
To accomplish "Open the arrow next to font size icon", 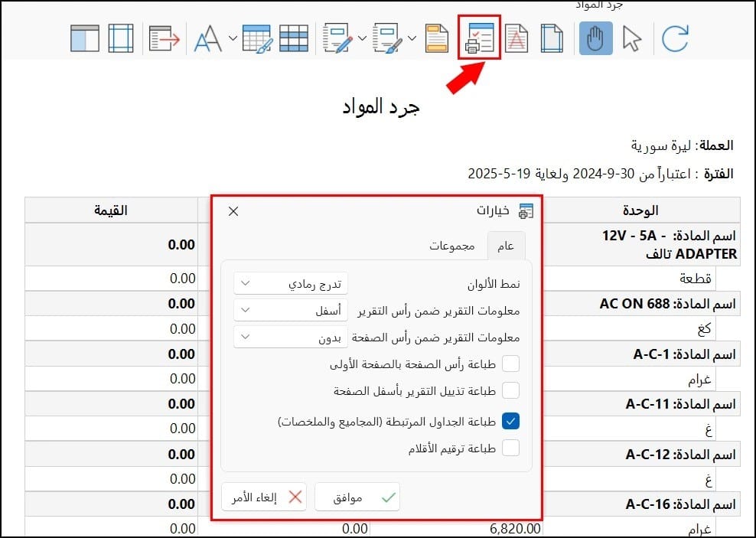I will point(233,38).
